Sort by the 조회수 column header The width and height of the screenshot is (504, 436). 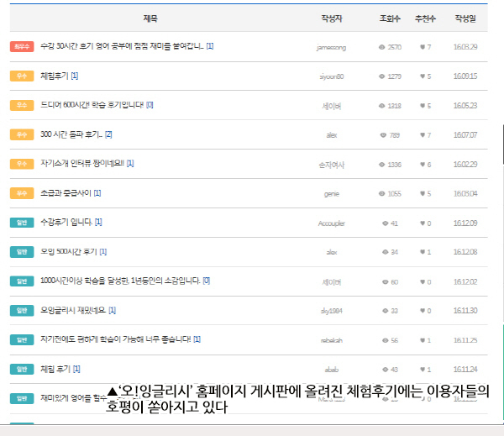(390, 18)
